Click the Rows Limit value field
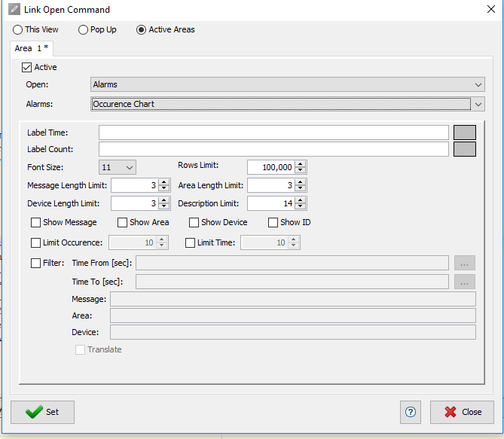 271,167
